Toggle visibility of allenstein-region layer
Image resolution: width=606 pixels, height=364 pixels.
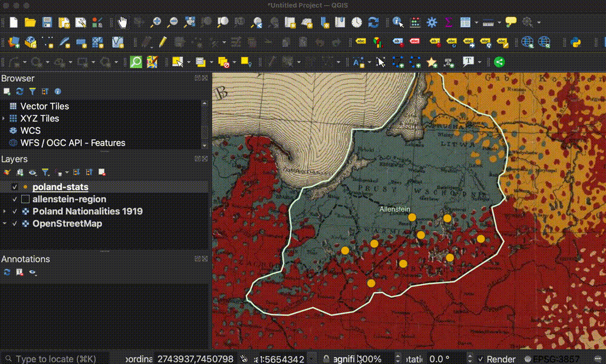point(15,199)
